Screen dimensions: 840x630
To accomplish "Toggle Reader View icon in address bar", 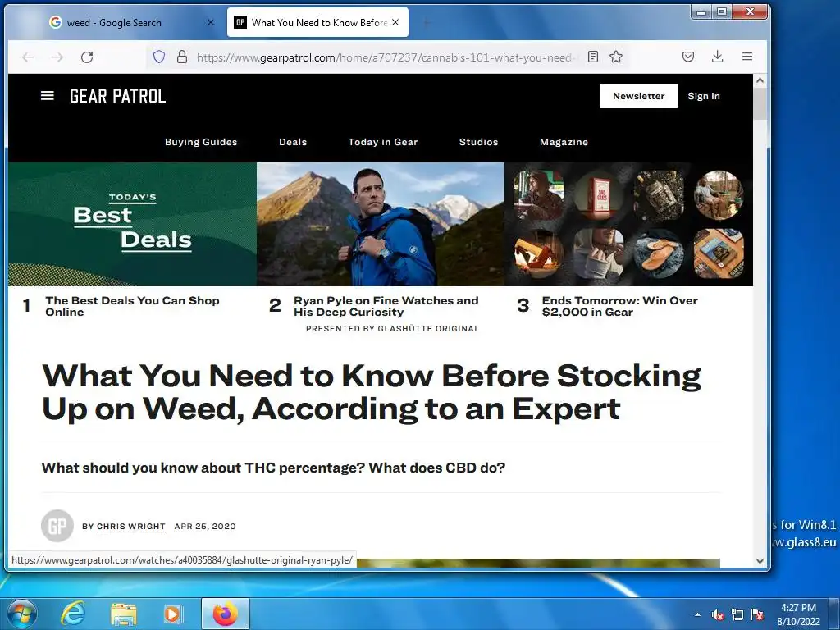I will (592, 57).
